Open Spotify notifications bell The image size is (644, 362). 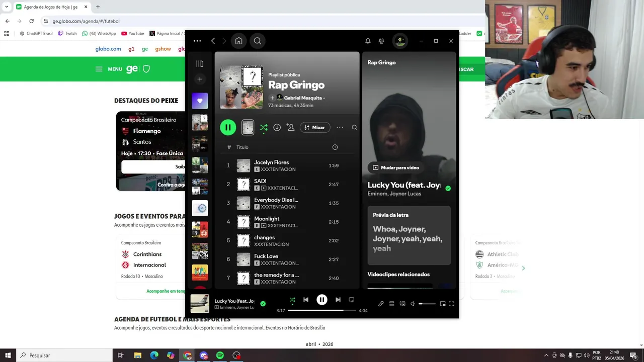pos(368,41)
